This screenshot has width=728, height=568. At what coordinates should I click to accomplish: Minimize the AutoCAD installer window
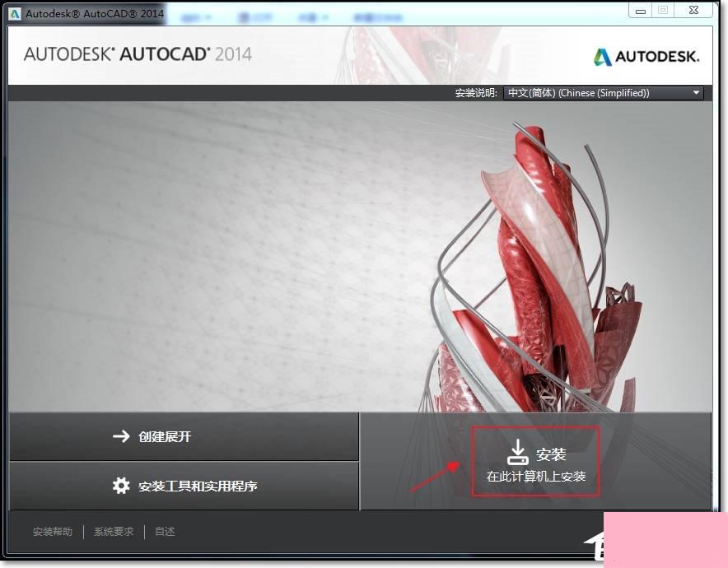tap(641, 11)
